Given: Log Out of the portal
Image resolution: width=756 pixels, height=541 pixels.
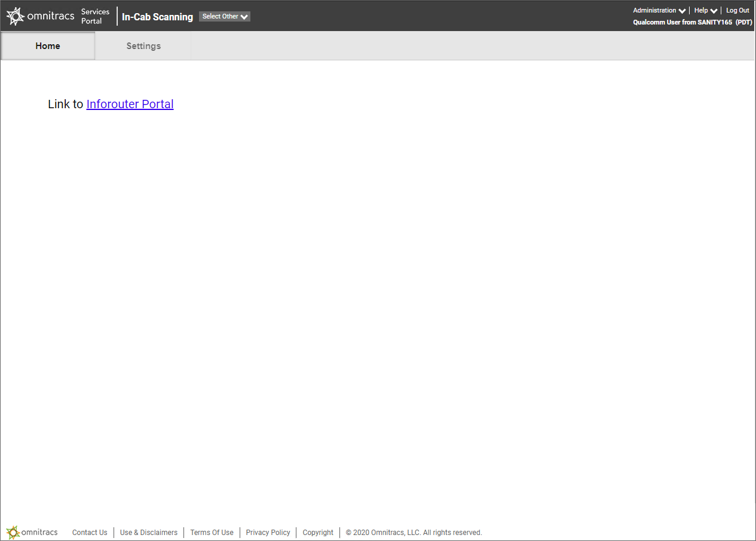Looking at the screenshot, I should 737,10.
